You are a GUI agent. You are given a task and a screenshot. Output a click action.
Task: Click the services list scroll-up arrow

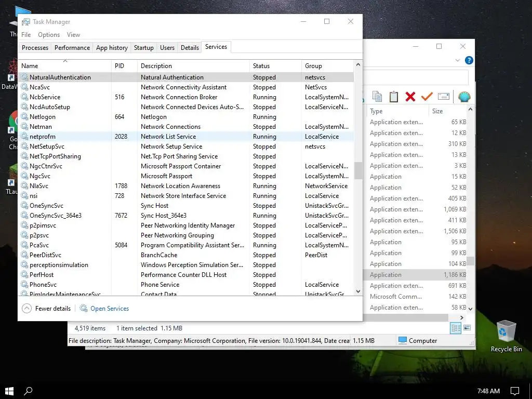(358, 64)
